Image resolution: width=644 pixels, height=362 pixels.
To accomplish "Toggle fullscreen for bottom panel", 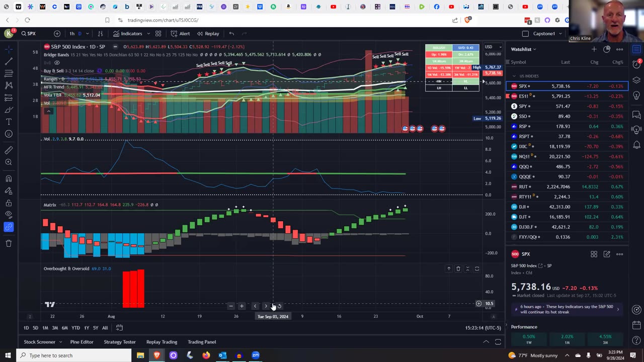I will (498, 342).
